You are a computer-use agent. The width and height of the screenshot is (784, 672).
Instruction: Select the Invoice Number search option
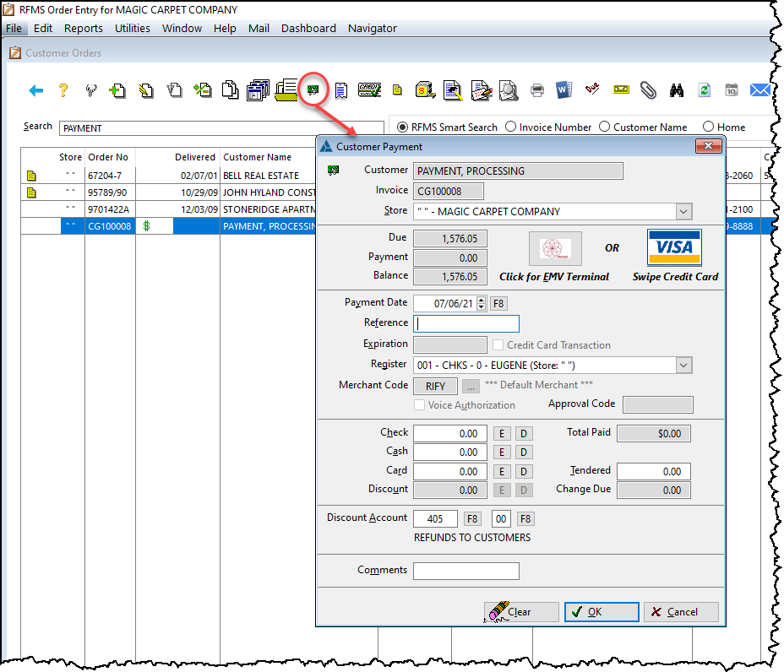coord(510,127)
